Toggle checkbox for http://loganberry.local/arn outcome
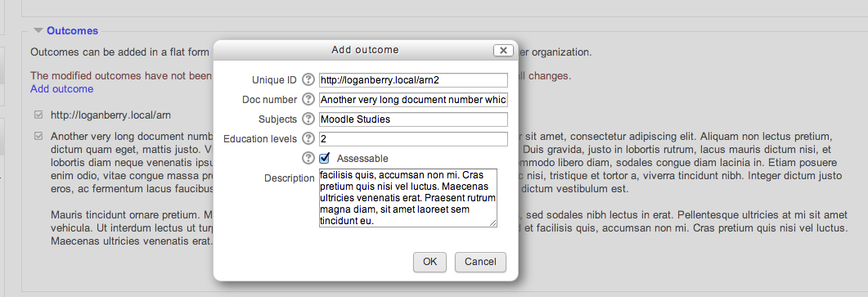Image resolution: width=868 pixels, height=297 pixels. (38, 115)
